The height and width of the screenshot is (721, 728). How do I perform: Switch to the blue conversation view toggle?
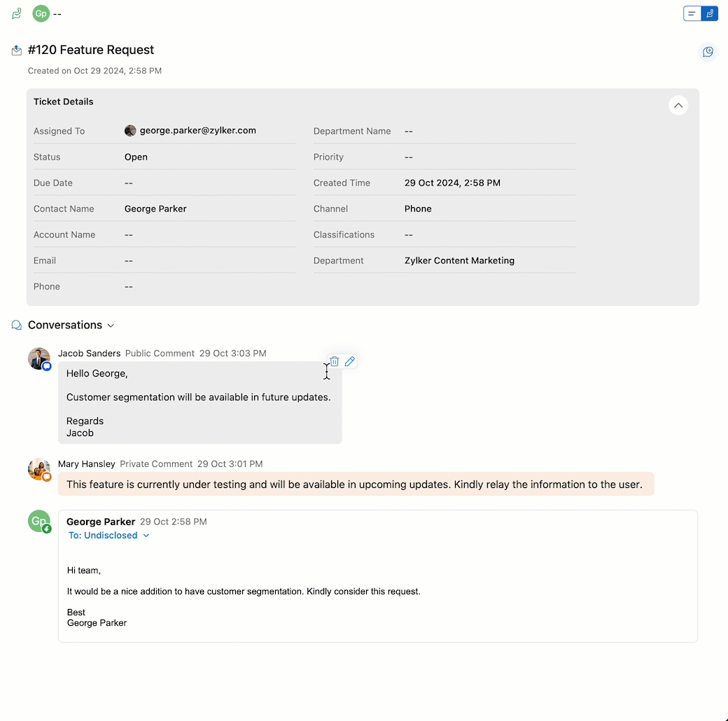[709, 13]
